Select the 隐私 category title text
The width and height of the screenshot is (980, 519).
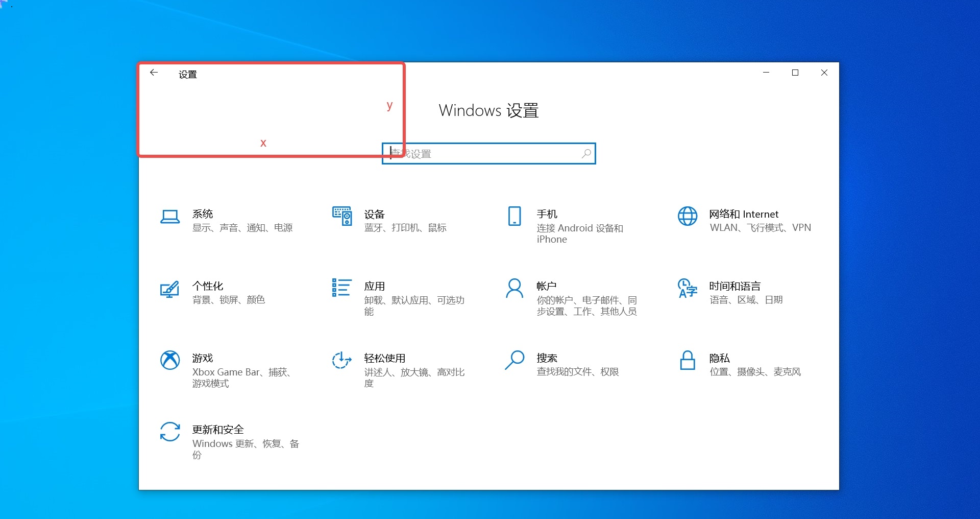[719, 358]
